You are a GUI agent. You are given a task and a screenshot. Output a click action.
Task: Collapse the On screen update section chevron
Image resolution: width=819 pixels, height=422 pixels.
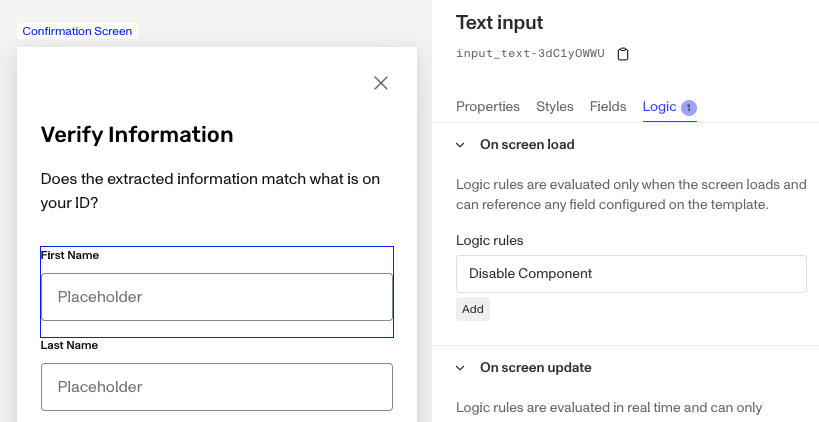pos(460,368)
